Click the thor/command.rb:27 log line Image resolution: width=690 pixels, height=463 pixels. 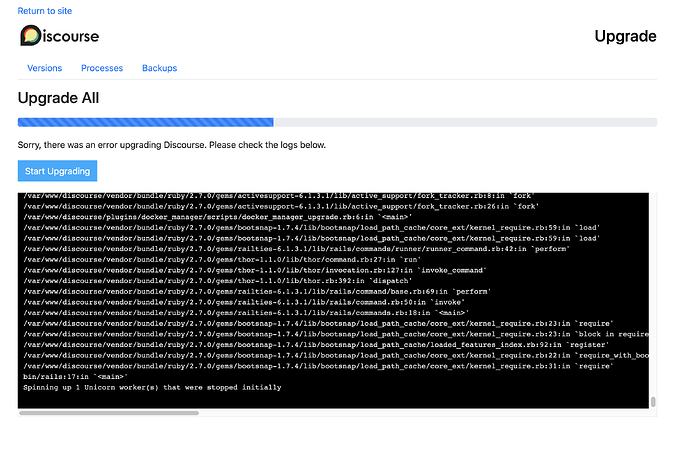click(x=222, y=260)
